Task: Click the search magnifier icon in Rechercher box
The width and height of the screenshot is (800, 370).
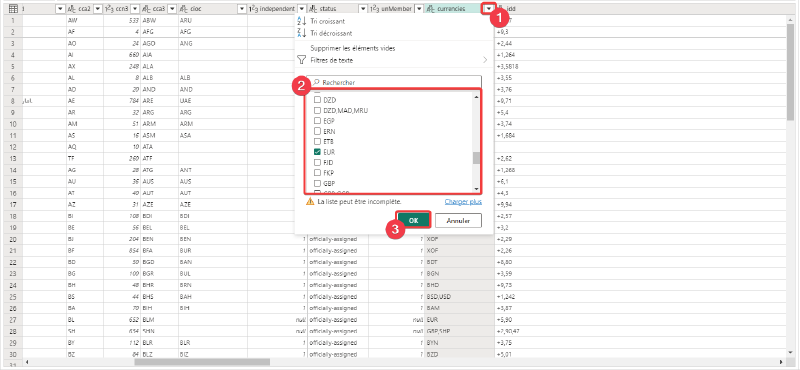Action: pyautogui.click(x=316, y=82)
